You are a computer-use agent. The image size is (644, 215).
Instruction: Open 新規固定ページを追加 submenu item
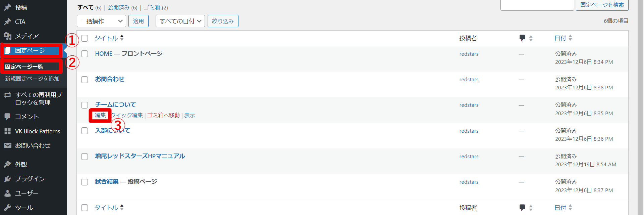[x=32, y=79]
